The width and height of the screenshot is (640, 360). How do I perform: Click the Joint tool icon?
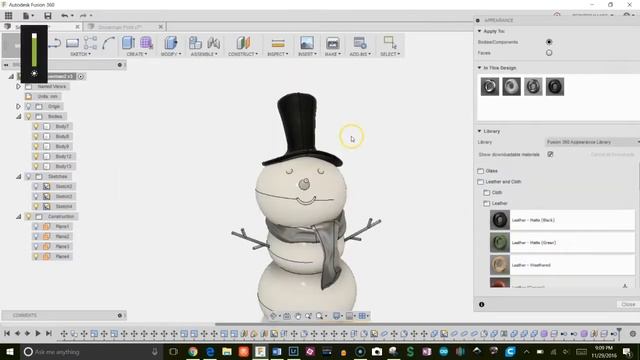(x=213, y=42)
